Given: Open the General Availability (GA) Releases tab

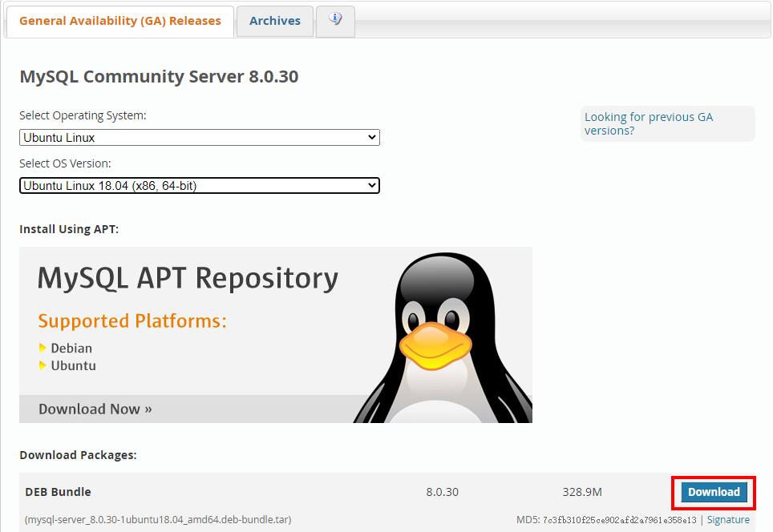Looking at the screenshot, I should 119,21.
